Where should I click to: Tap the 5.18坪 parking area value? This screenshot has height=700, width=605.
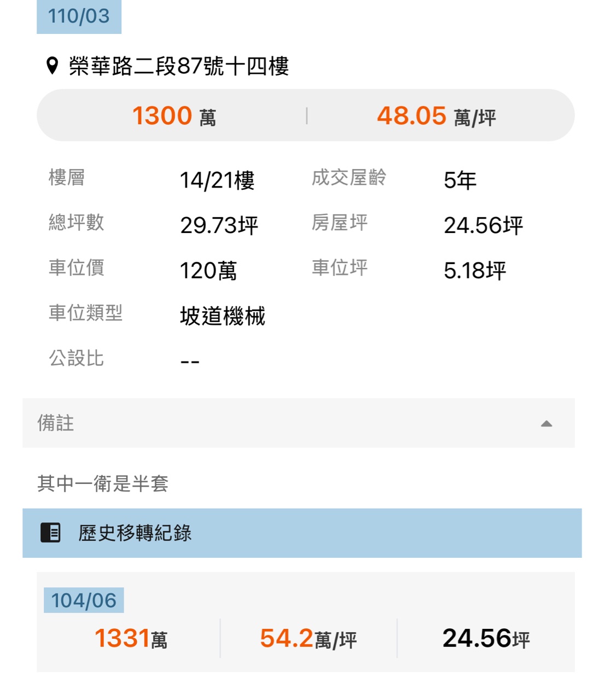point(474,271)
